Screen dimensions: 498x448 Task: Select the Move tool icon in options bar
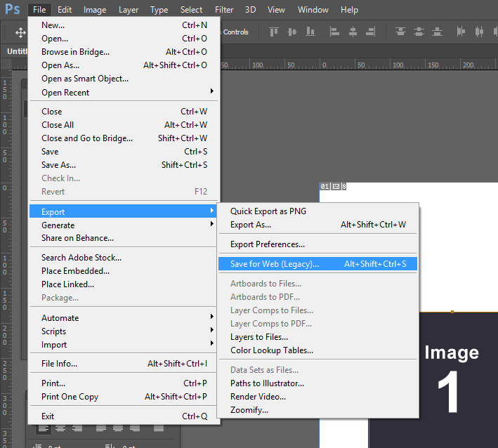[20, 32]
